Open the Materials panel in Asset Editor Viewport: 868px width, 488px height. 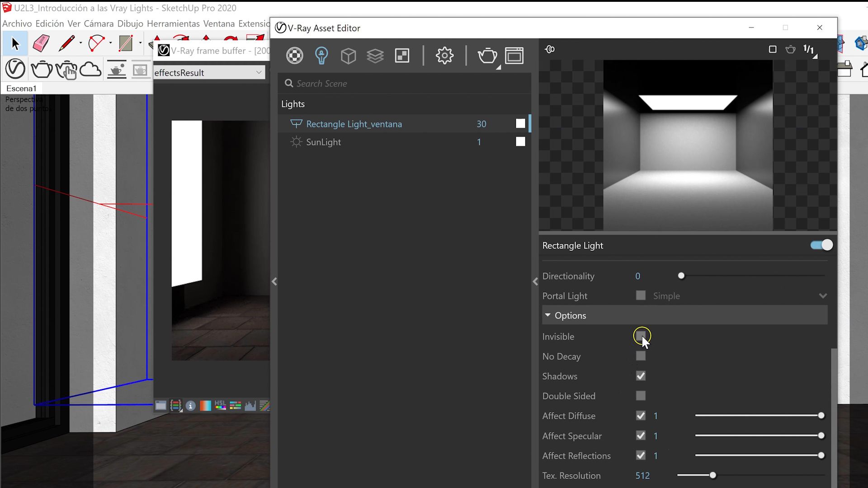point(295,56)
